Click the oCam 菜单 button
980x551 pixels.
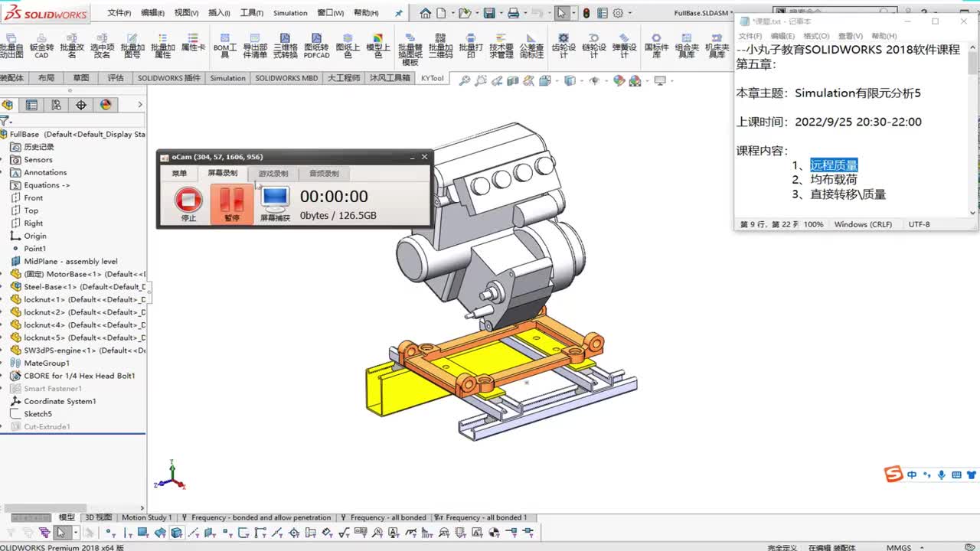[179, 174]
